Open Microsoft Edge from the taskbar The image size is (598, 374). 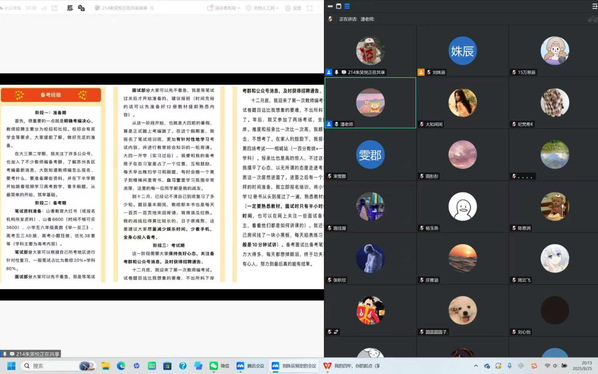coord(121,366)
